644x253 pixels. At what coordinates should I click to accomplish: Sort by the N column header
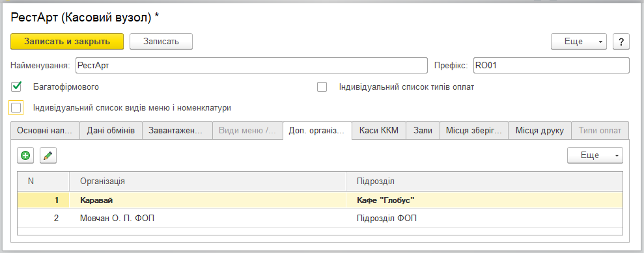(x=43, y=181)
